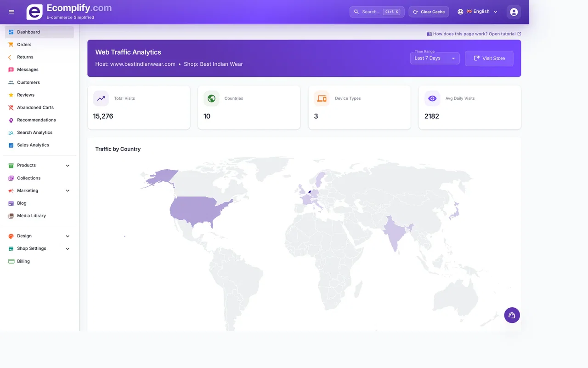Click the Search input field
The width and height of the screenshot is (588, 368).
(377, 12)
